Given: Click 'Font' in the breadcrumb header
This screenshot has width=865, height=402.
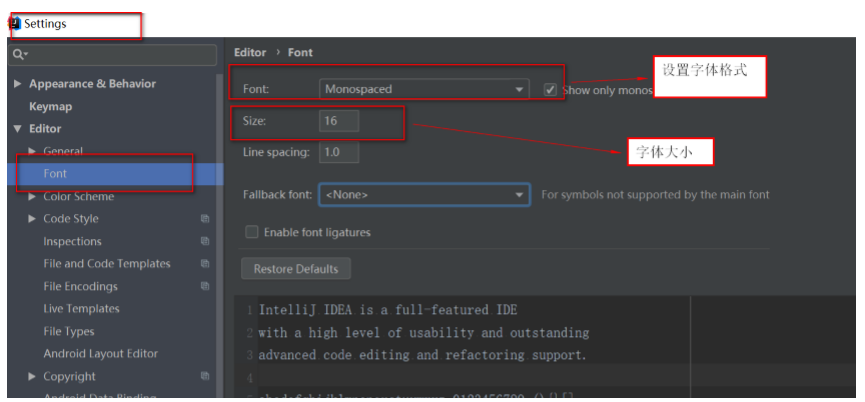Looking at the screenshot, I should click(x=300, y=52).
